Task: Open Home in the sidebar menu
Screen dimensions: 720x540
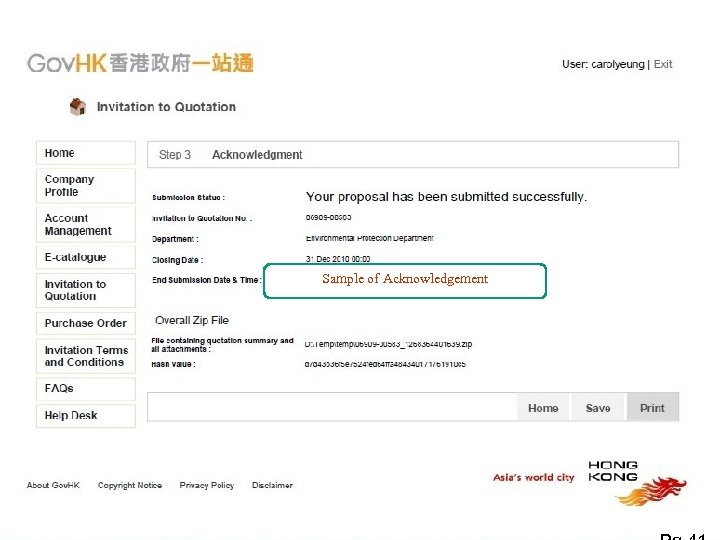Action: [86, 153]
